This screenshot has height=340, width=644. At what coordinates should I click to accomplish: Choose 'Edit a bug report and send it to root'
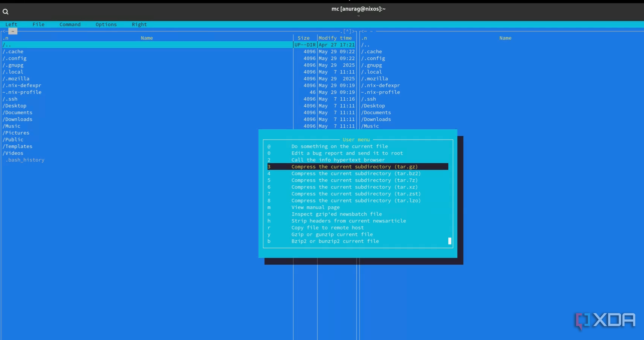coord(358,153)
